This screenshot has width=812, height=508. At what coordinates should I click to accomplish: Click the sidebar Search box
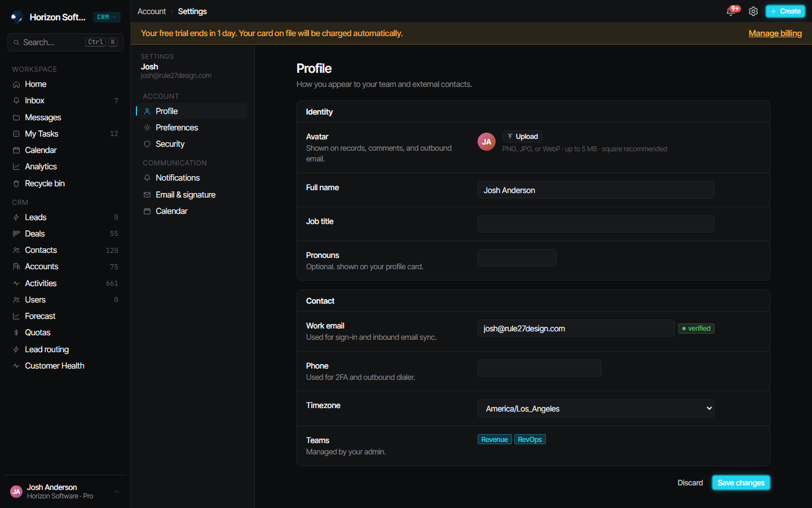pos(65,42)
